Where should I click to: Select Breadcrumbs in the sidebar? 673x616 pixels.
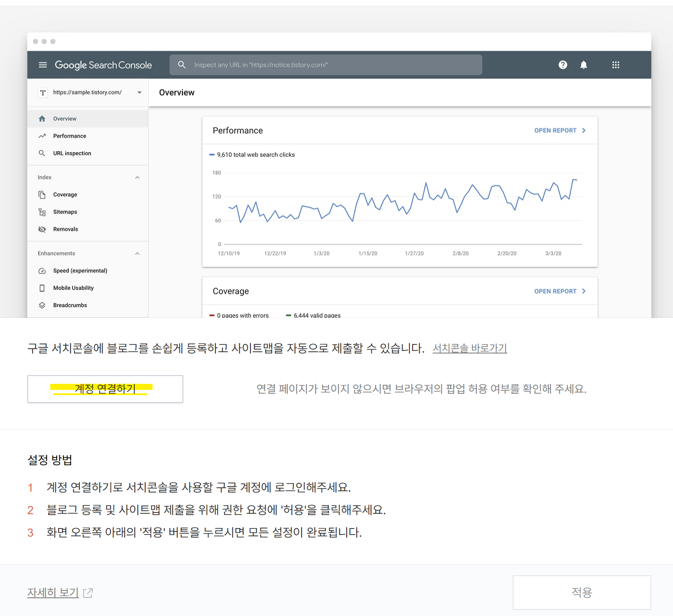[x=88, y=305]
